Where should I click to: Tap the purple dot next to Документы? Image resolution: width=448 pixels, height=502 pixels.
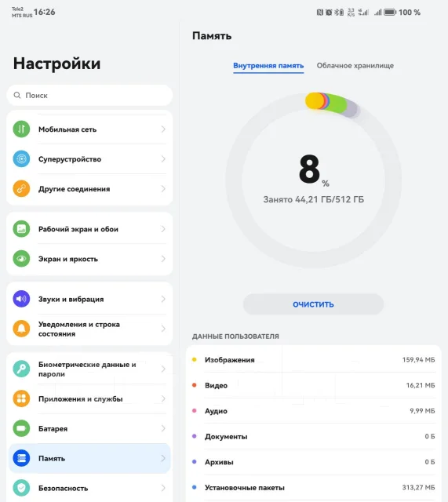(194, 436)
